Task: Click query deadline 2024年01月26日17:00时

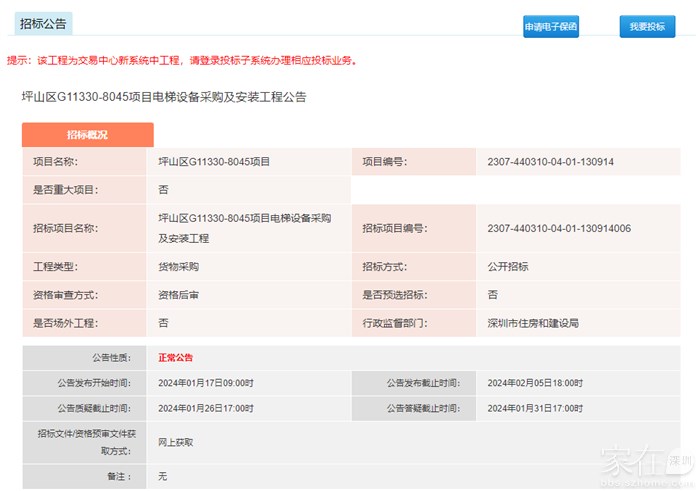Action: 206,408
